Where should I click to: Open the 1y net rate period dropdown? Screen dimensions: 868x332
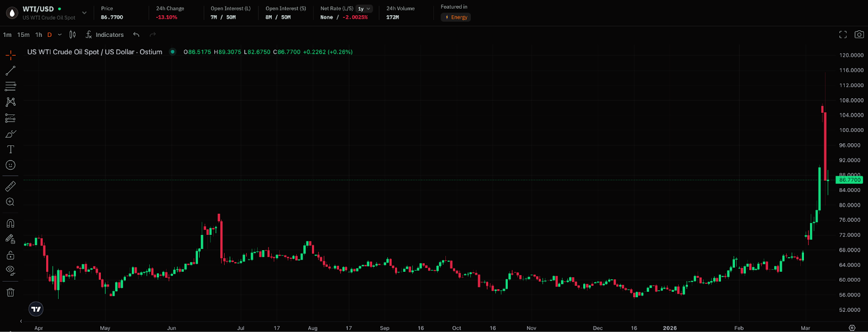click(364, 9)
